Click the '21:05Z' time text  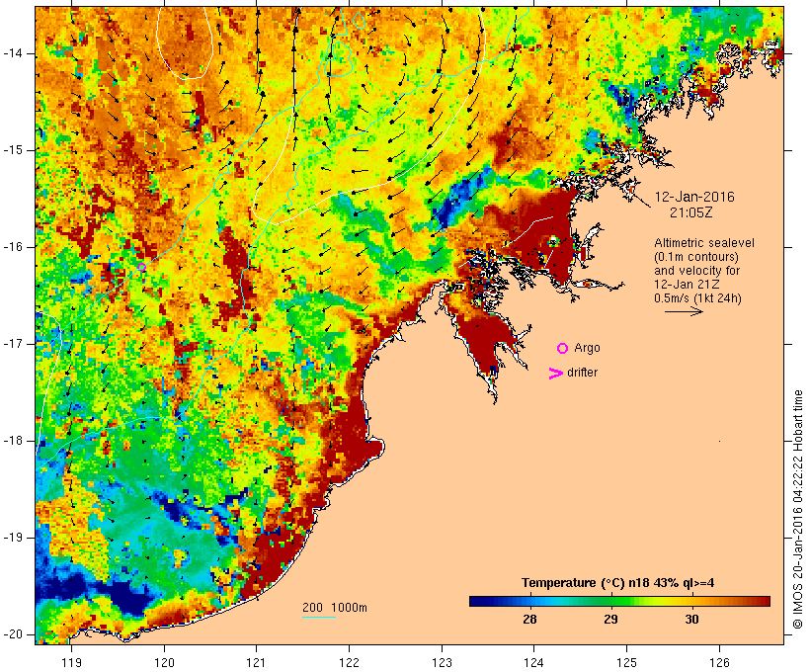click(691, 212)
